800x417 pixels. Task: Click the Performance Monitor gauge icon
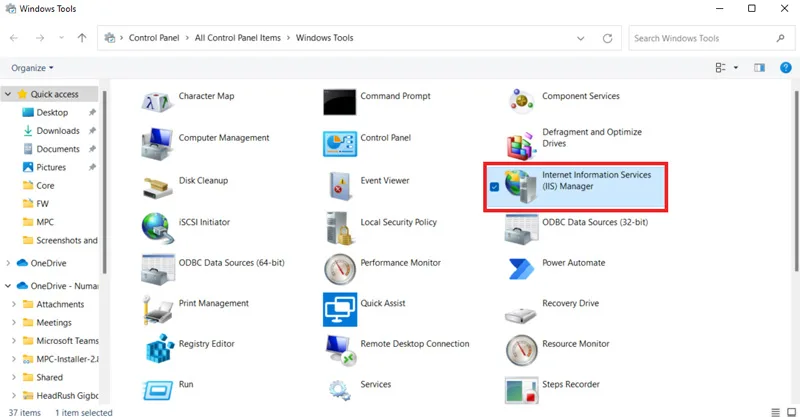tap(339, 269)
